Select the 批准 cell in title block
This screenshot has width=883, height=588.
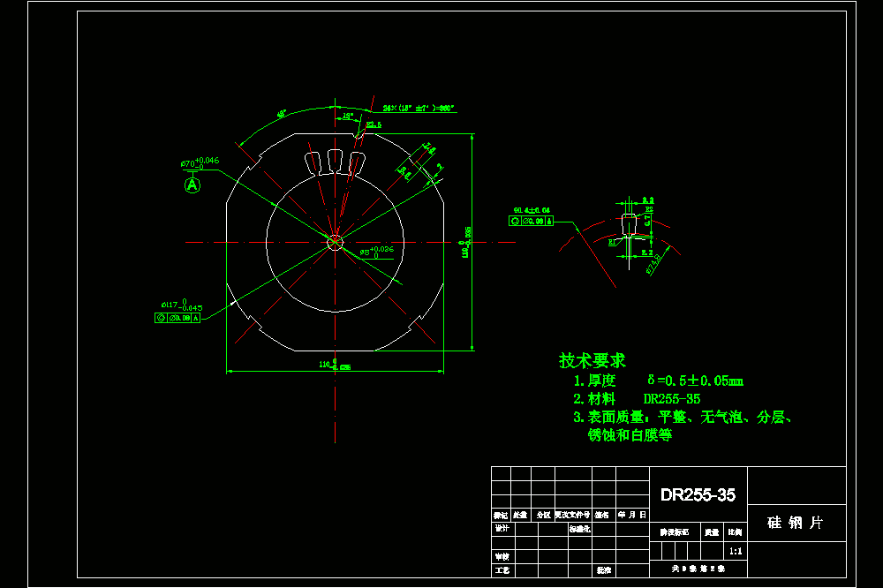[604, 570]
